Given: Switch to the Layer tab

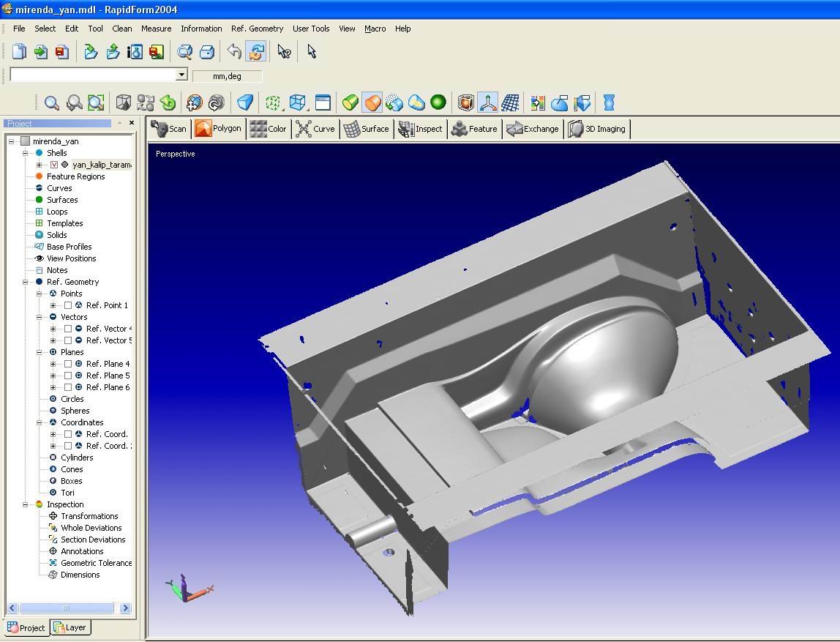Looking at the screenshot, I should (x=70, y=627).
